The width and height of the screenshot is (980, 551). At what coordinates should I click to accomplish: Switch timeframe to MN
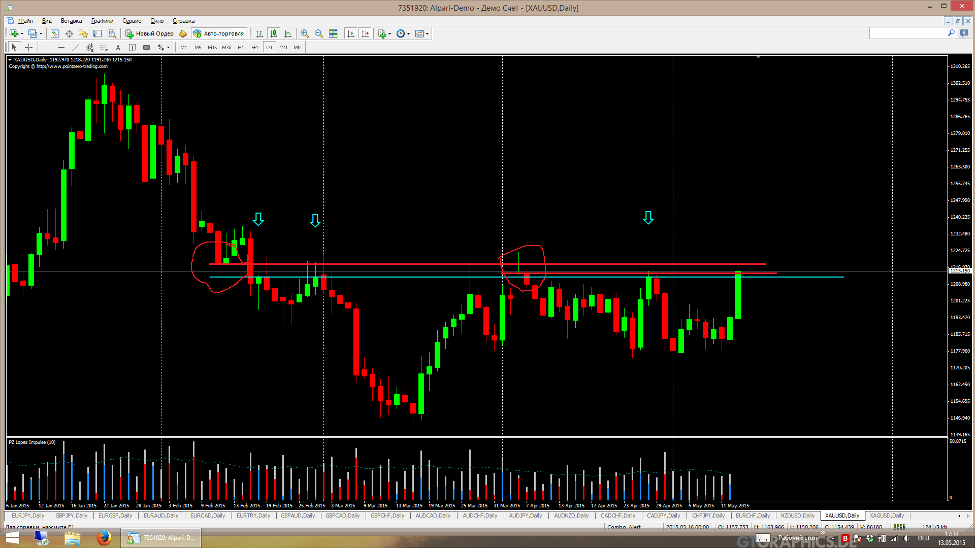coord(298,47)
